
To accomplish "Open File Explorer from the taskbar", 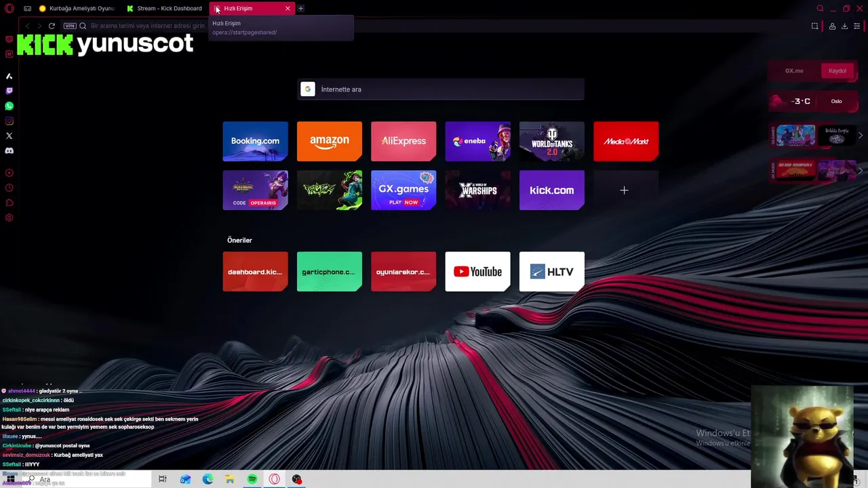I will click(x=230, y=479).
